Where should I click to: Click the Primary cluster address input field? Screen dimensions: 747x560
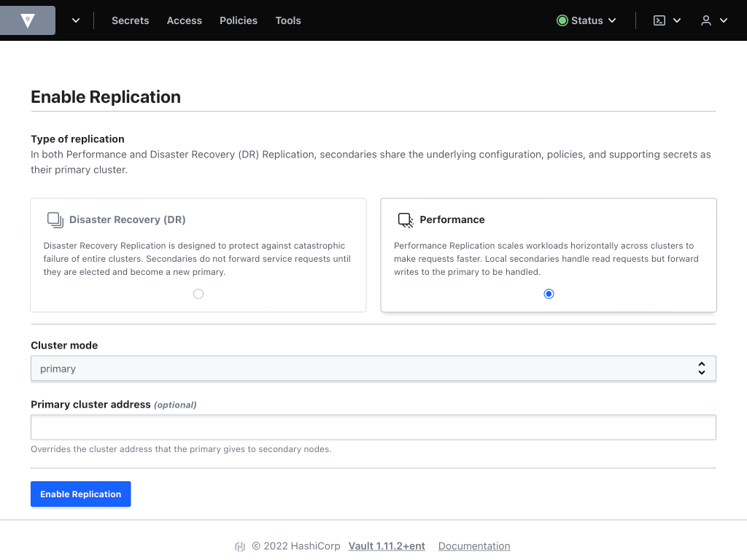(373, 427)
